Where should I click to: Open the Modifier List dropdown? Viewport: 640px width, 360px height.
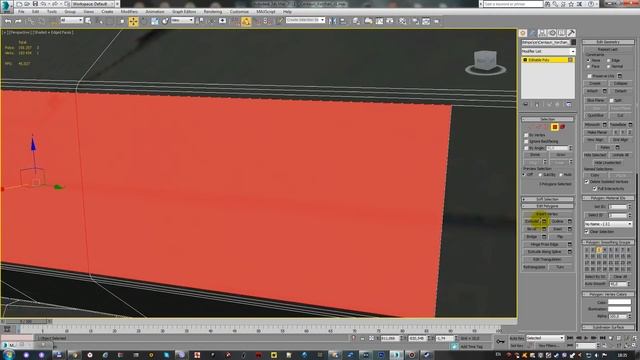click(x=548, y=51)
